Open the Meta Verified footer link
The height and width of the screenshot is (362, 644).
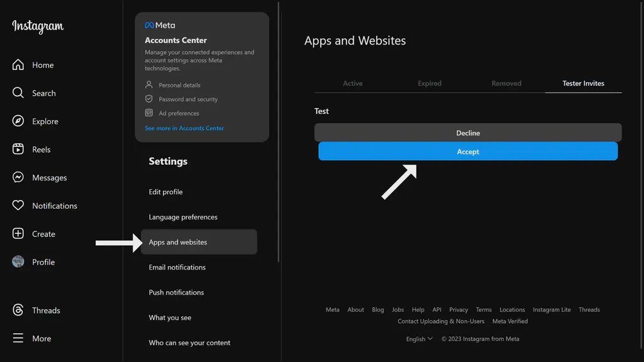tap(510, 321)
